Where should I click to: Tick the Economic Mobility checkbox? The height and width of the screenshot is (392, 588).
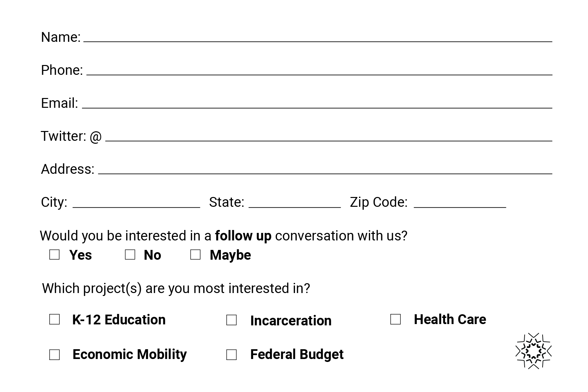pos(55,355)
